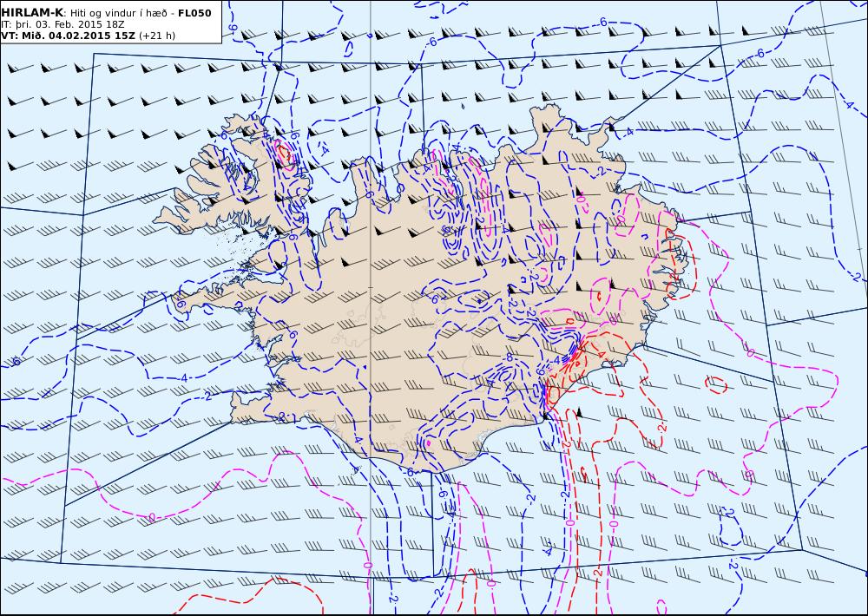Viewport: 868px width, 616px height.
Task: Click the '(+21 h)' forecast offset text
Action: [x=156, y=36]
